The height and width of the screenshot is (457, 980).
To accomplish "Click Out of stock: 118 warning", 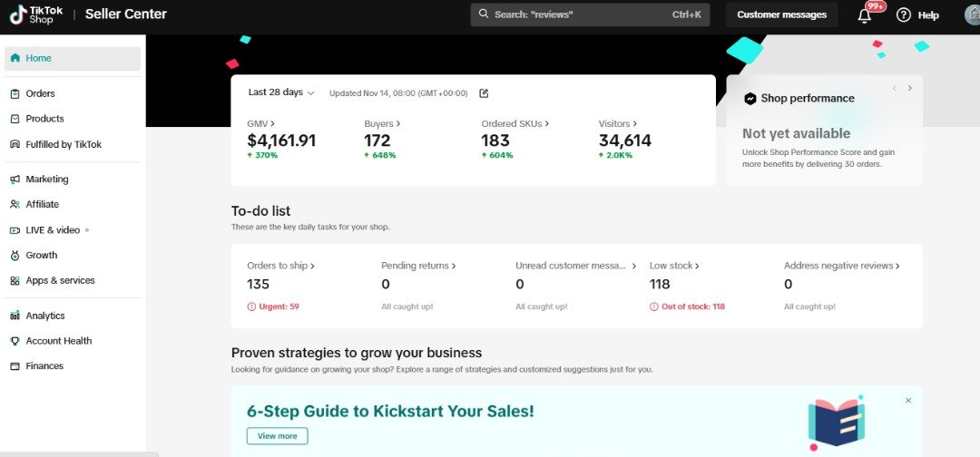I will pos(687,306).
